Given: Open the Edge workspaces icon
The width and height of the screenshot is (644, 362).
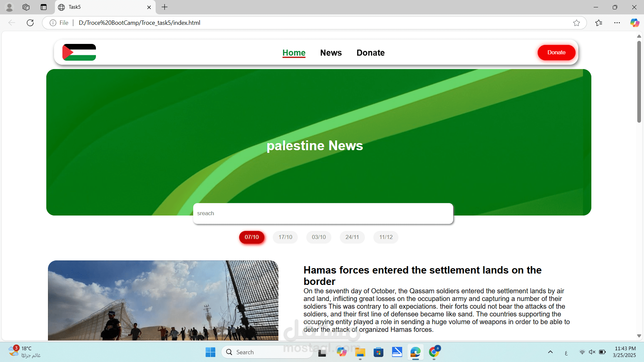Looking at the screenshot, I should click(x=26, y=7).
